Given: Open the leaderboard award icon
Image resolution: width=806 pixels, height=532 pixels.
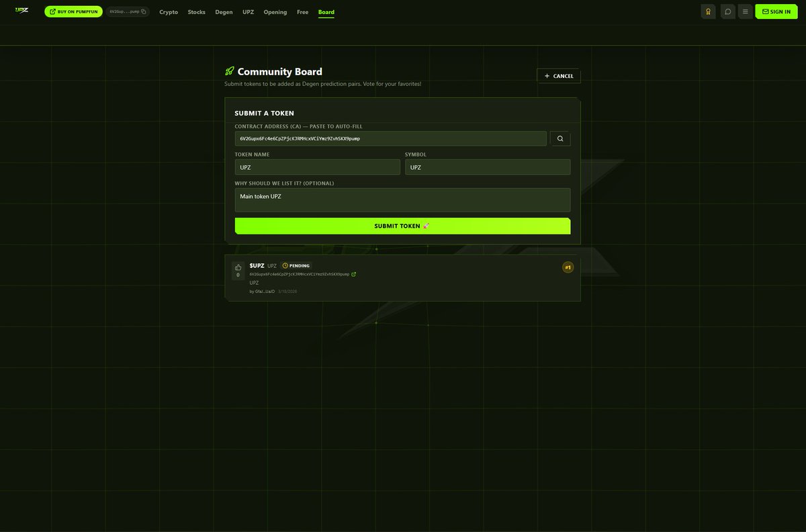Looking at the screenshot, I should click(x=708, y=11).
